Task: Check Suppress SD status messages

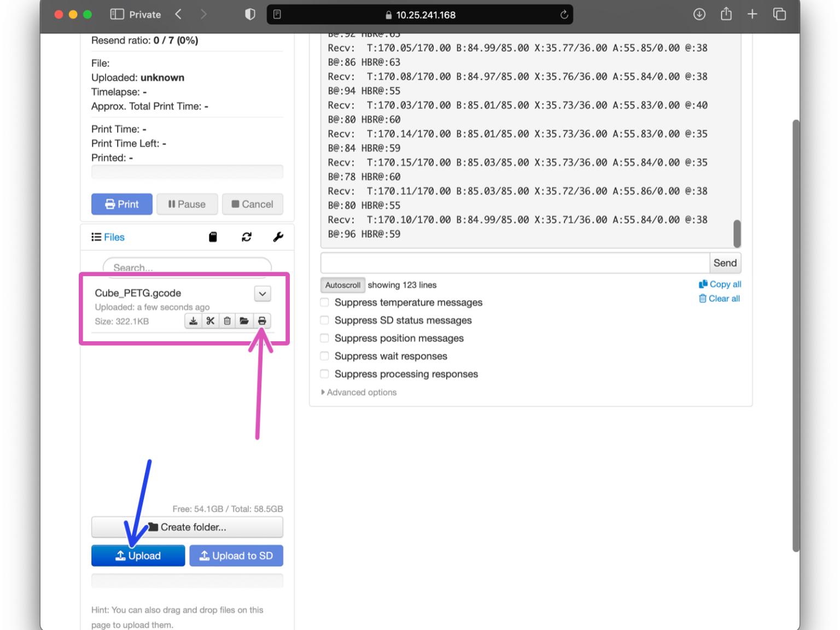Action: point(325,320)
